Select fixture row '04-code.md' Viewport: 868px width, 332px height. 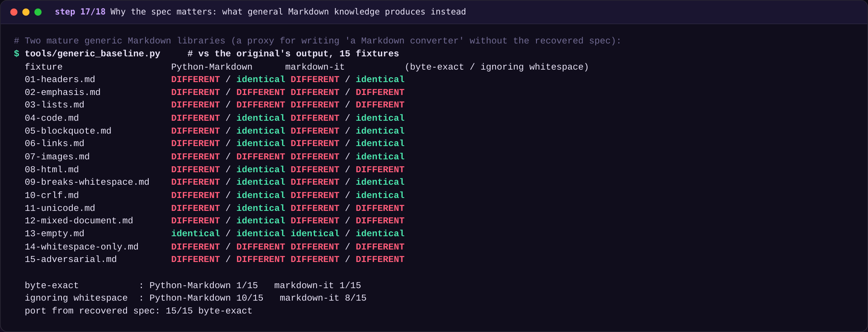pos(215,118)
